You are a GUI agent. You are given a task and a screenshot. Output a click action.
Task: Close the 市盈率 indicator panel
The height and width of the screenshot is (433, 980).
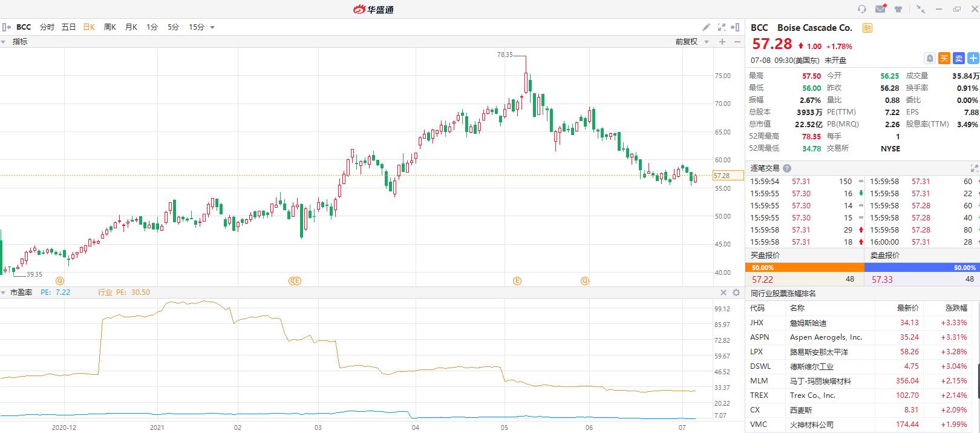click(x=723, y=293)
